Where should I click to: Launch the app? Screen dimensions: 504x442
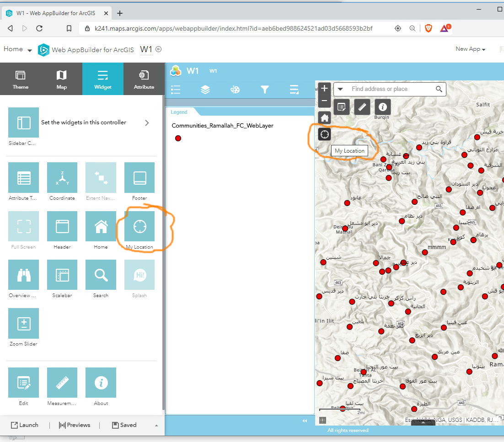click(x=25, y=425)
